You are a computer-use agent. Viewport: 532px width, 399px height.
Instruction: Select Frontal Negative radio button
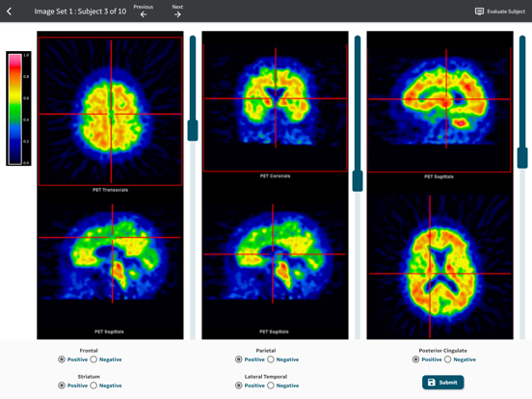93,359
